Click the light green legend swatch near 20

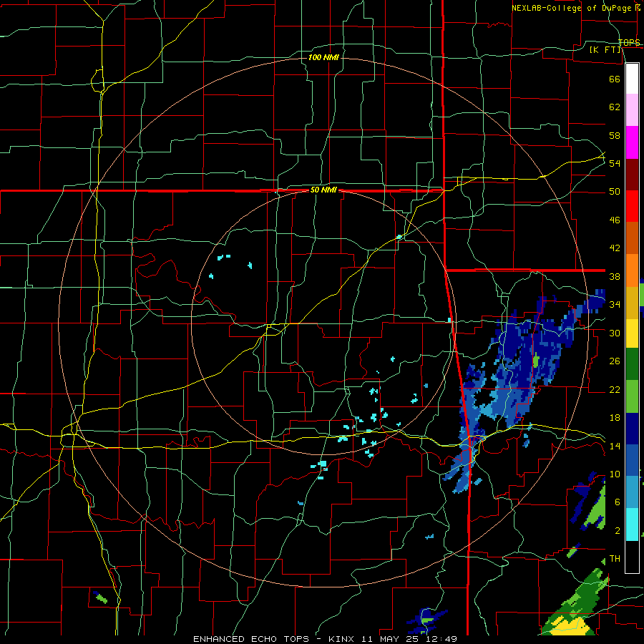[632, 396]
